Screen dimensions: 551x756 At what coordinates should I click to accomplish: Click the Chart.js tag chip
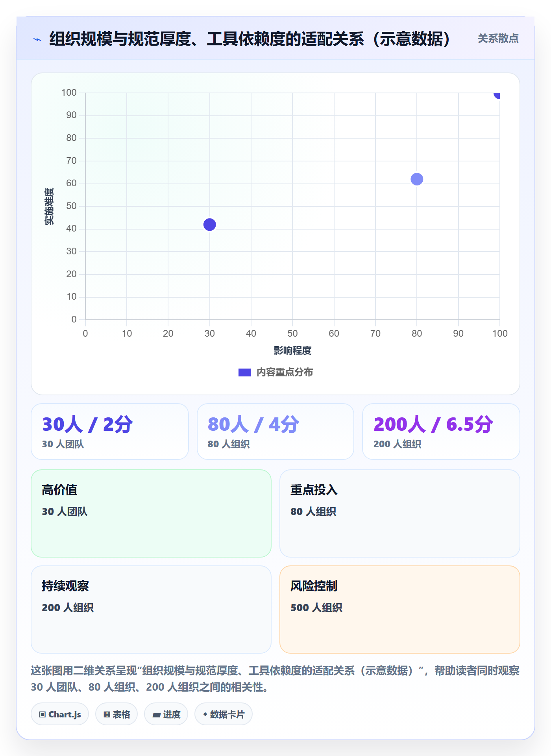(x=60, y=714)
